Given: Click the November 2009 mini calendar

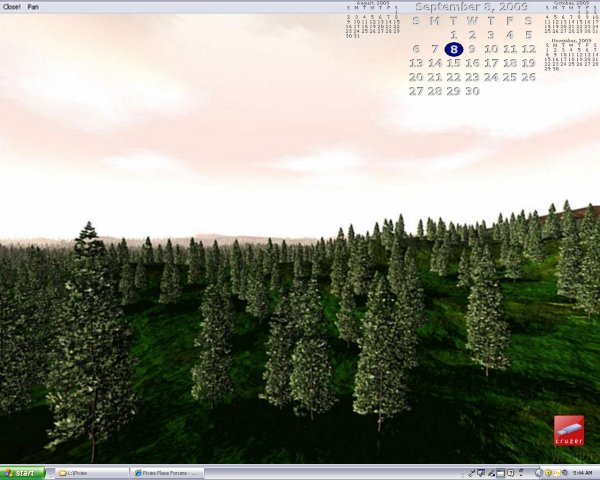Looking at the screenshot, I should [x=570, y=60].
